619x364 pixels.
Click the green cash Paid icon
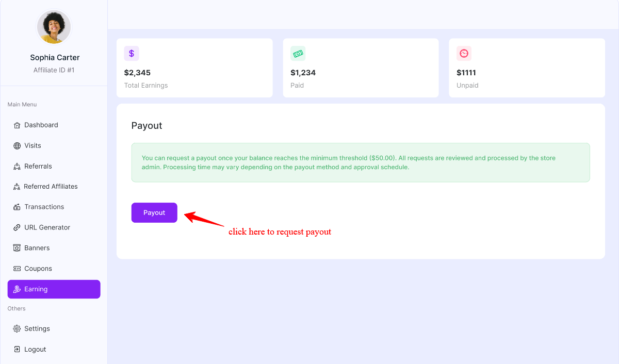298,54
